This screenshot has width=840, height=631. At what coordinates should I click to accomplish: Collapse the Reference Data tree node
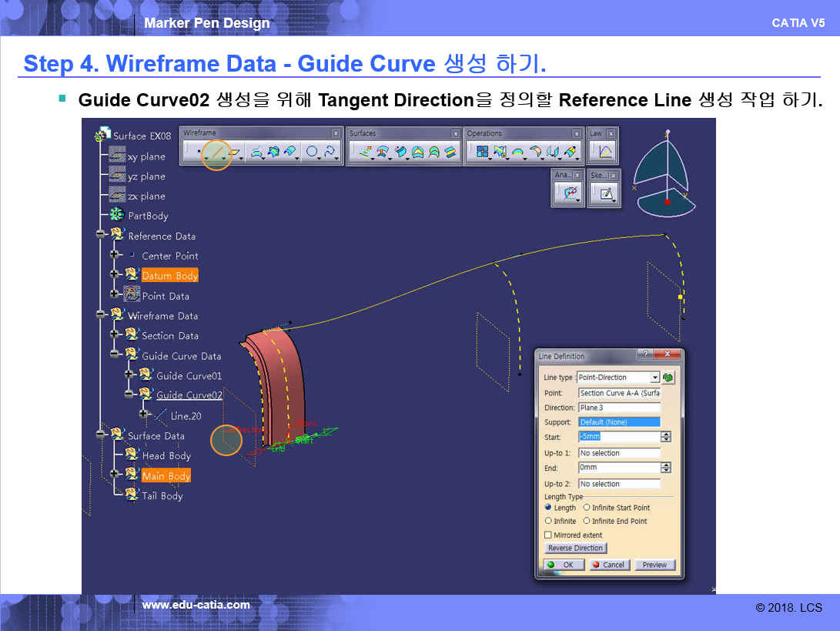pyautogui.click(x=100, y=235)
